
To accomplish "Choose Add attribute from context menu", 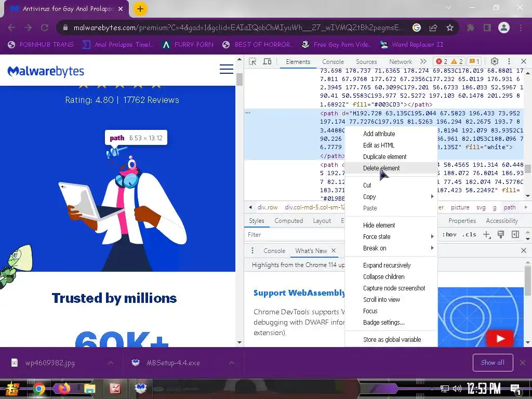I will tap(391, 134).
